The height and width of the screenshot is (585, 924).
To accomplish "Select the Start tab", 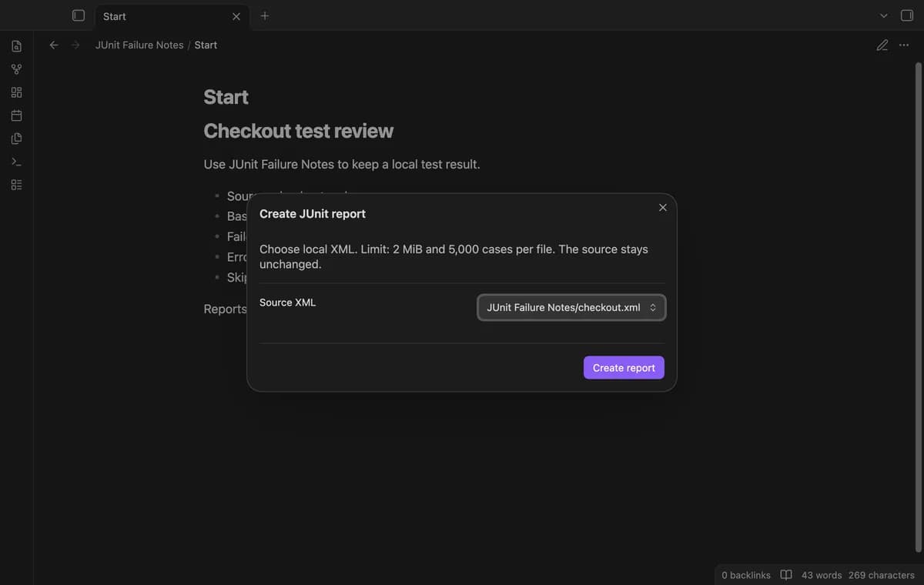I will pos(171,16).
